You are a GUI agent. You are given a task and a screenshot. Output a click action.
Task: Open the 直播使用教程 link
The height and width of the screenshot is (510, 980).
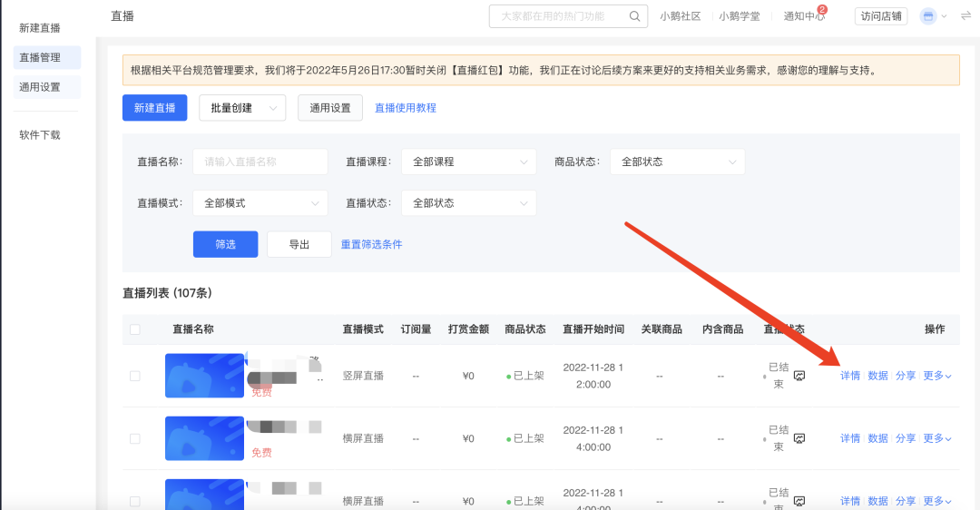[x=406, y=108]
